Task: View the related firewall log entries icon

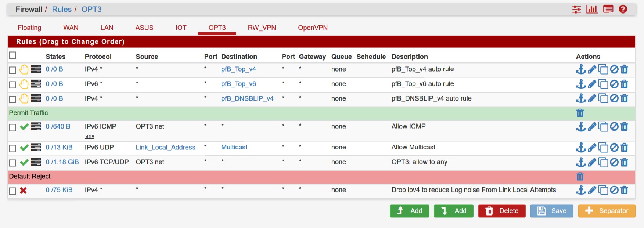Action: pyautogui.click(x=608, y=9)
